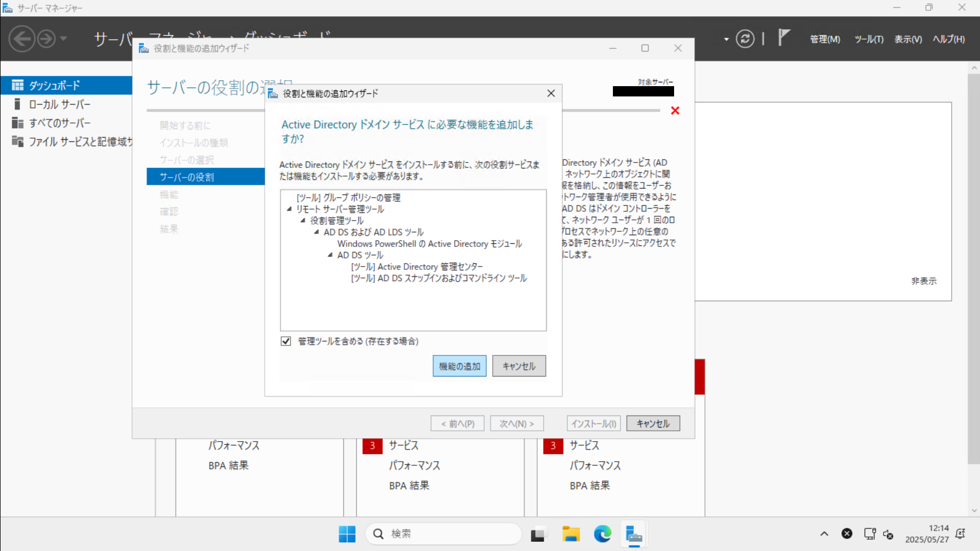Click the middle tile's red 3 サービス badge
The width and height of the screenshot is (980, 551).
tap(373, 445)
